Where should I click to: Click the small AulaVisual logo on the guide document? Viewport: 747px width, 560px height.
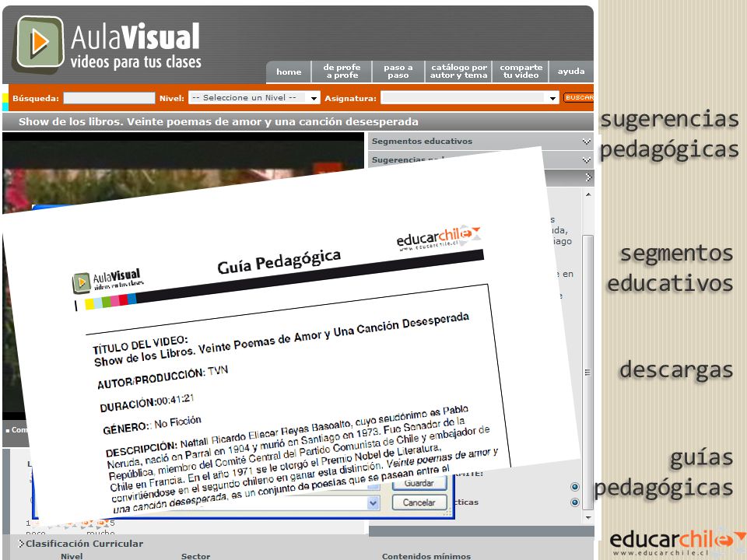(108, 280)
